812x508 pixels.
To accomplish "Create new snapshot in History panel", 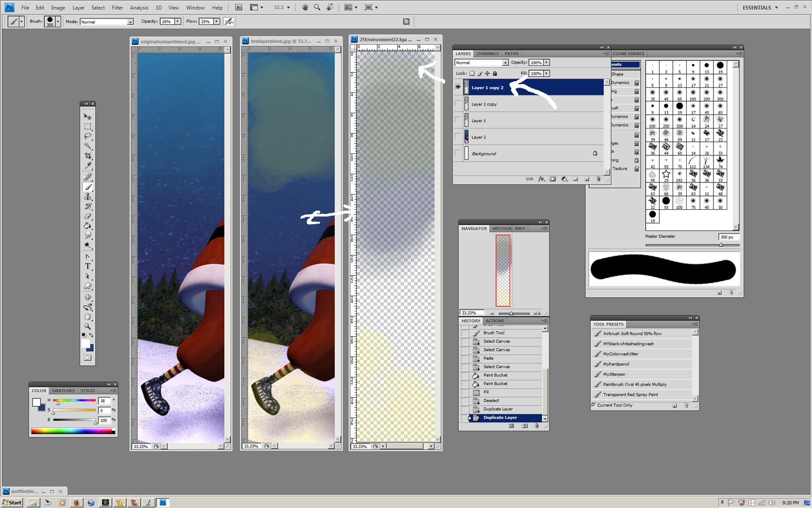I will click(524, 426).
